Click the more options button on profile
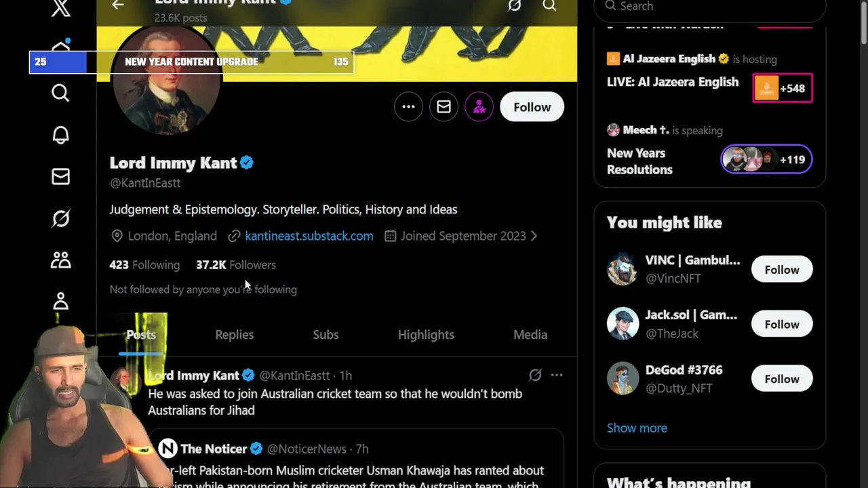Image resolution: width=868 pixels, height=488 pixels. [x=408, y=107]
